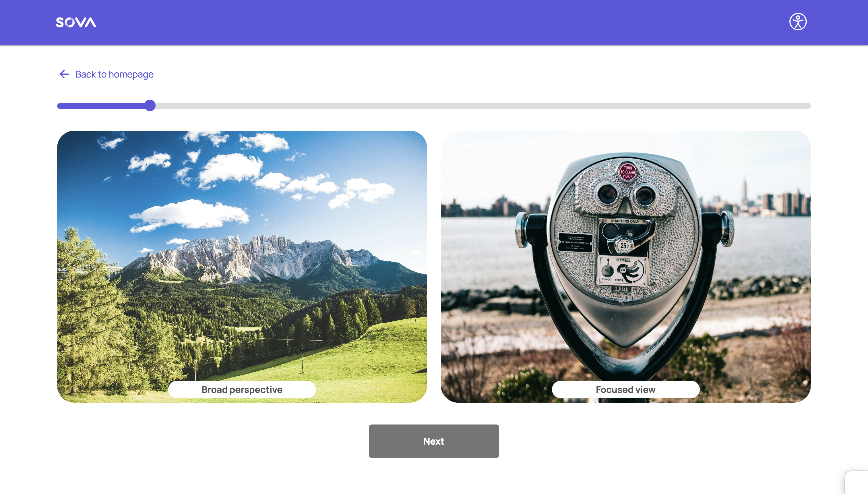Image resolution: width=868 pixels, height=494 pixels.
Task: Click the unfilled gray progress track
Action: [x=475, y=106]
